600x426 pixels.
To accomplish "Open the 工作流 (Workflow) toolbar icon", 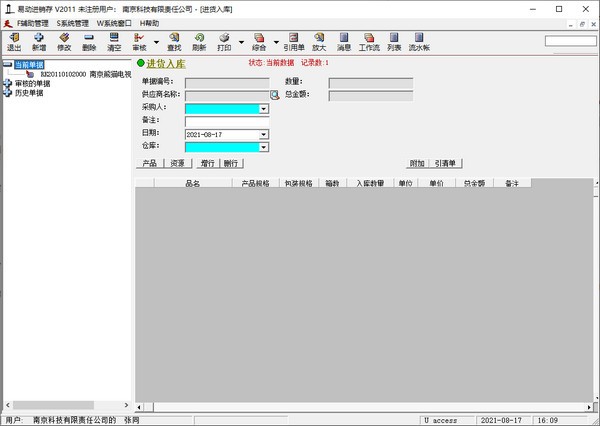I will [369, 41].
